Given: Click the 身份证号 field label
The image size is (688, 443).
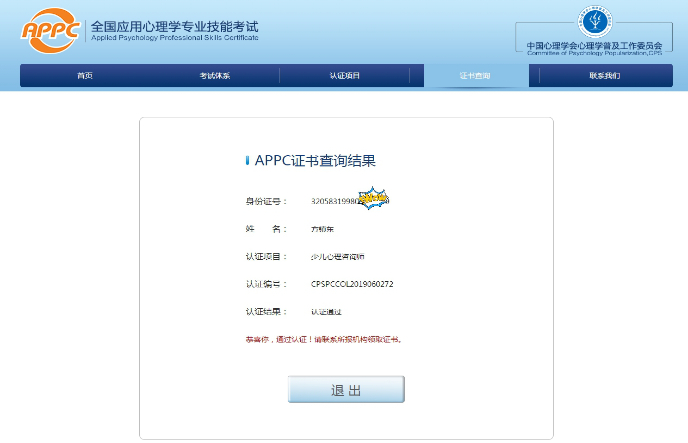Looking at the screenshot, I should click(264, 201).
